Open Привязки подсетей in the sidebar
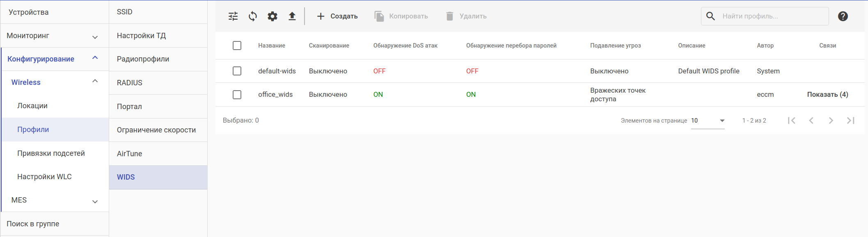Image resolution: width=868 pixels, height=237 pixels. coord(51,153)
